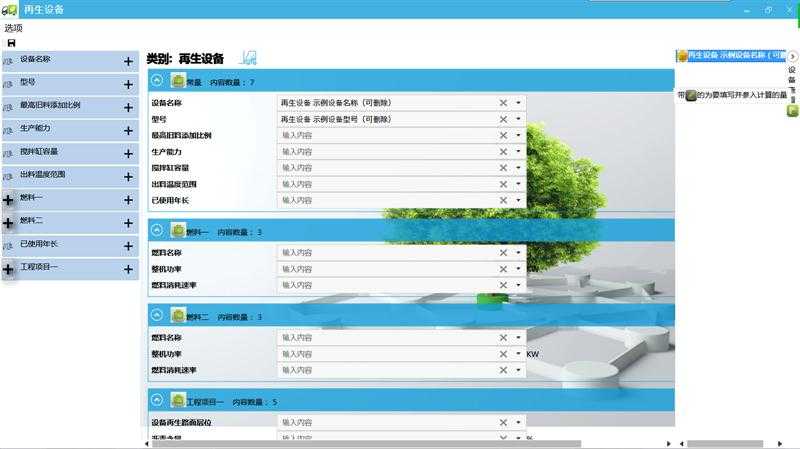Image resolution: width=800 pixels, height=449 pixels.
Task: Clear the 搅拌缸容量 field with its X
Action: point(503,168)
